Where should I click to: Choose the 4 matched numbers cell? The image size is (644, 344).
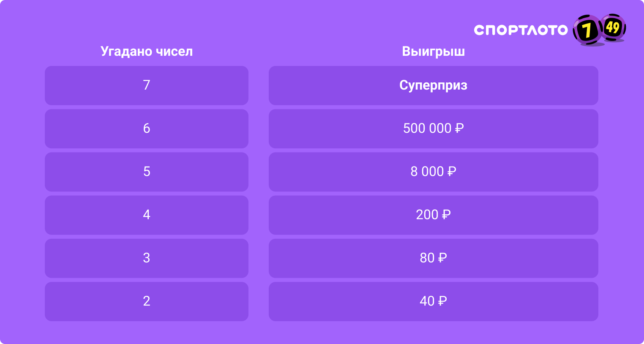147,215
